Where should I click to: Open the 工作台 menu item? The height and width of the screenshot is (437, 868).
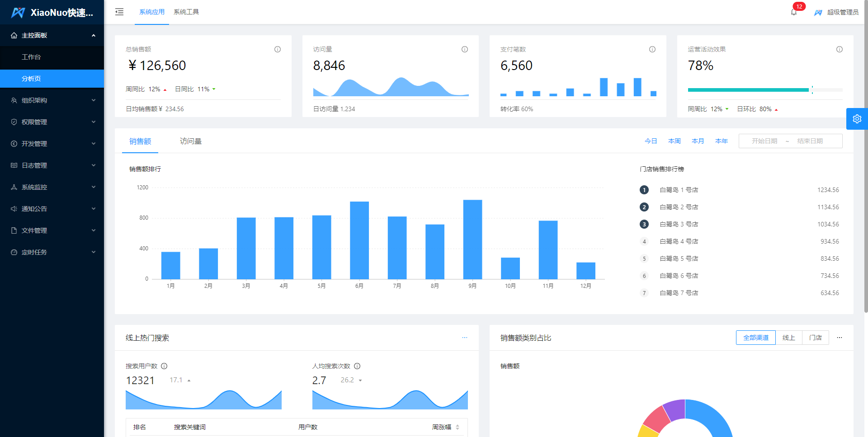(52, 57)
